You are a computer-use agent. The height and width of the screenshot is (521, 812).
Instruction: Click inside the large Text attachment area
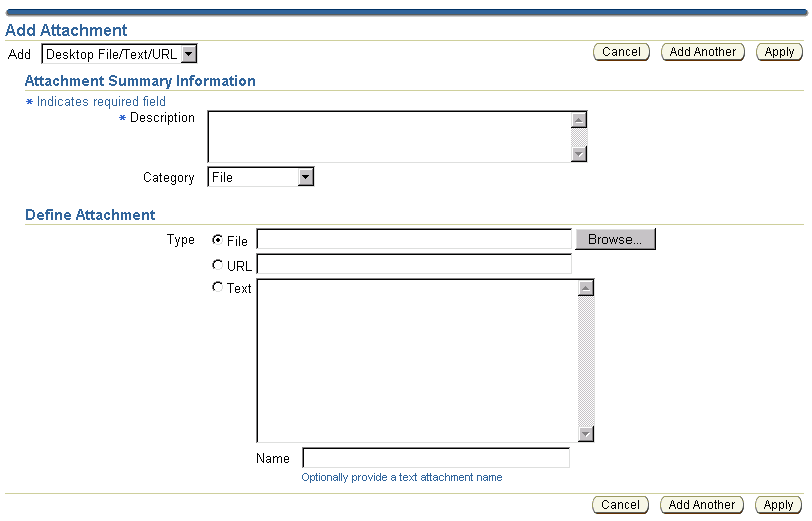pos(417,360)
